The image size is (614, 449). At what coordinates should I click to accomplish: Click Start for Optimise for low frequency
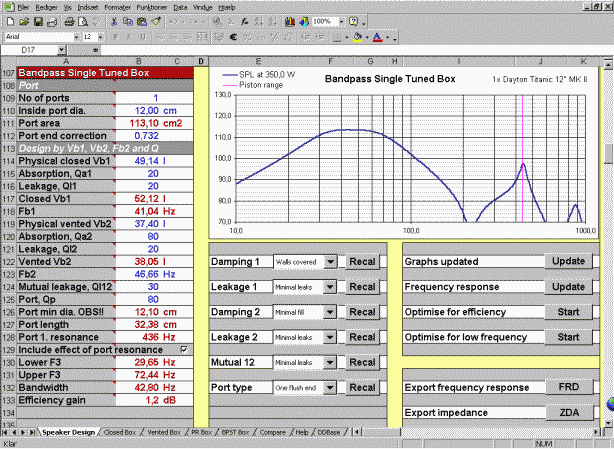pyautogui.click(x=569, y=337)
